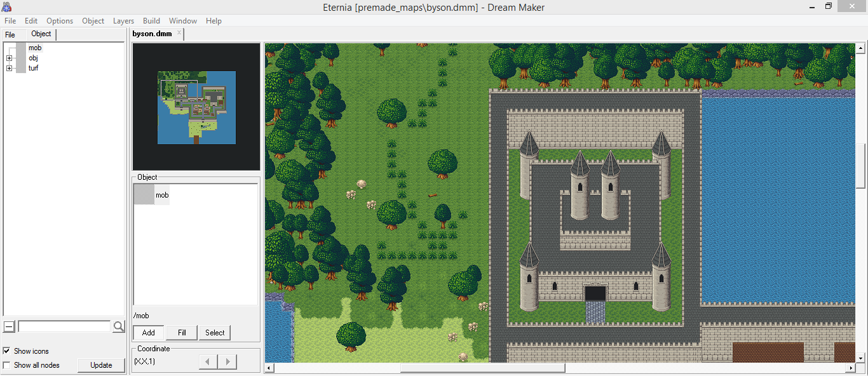
Task: Click the map vertical scrollbar thumb
Action: point(860,166)
